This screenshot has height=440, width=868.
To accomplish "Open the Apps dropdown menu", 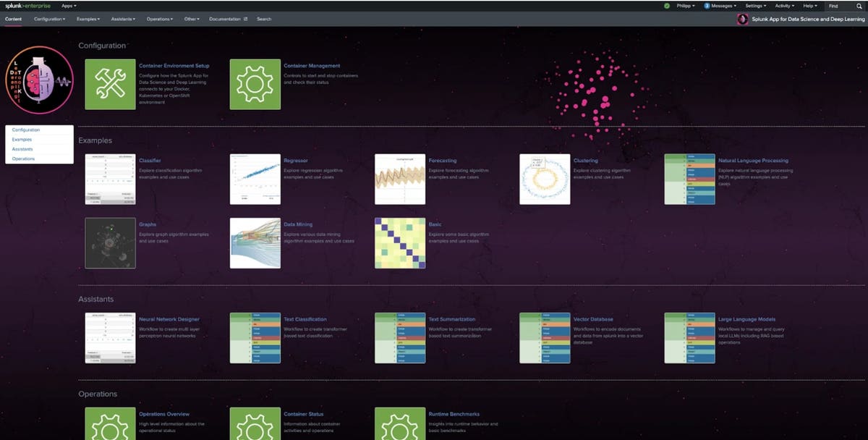I will (68, 5).
